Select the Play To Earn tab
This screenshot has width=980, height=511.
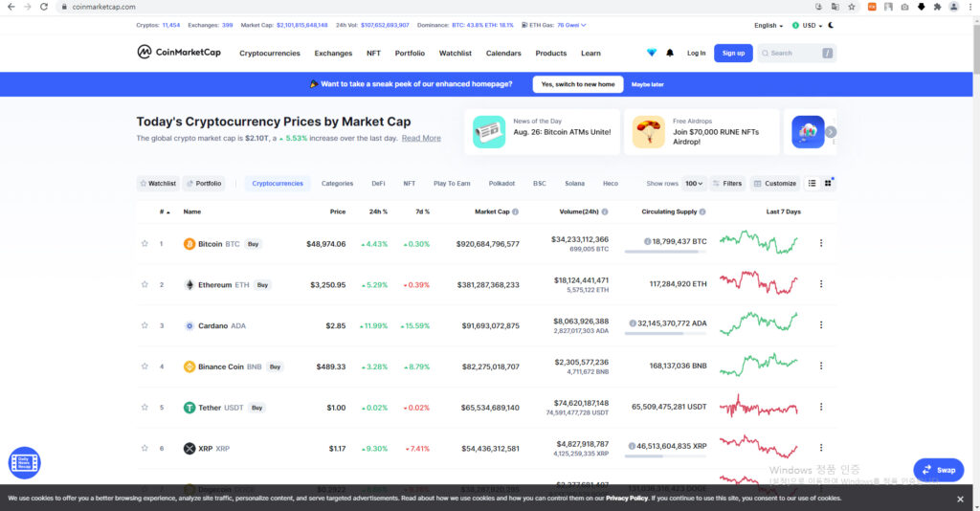pyautogui.click(x=452, y=184)
